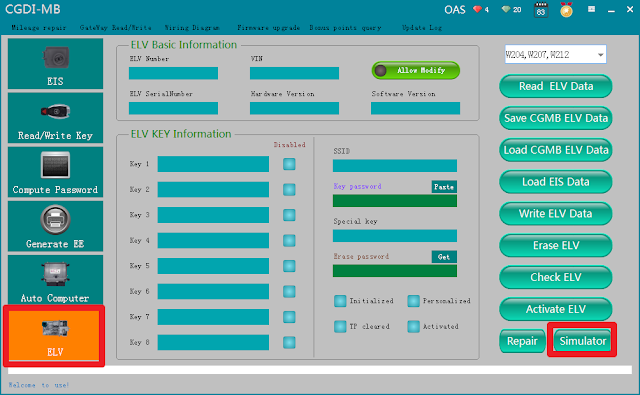The image size is (640, 395).
Task: Open the EIS module panel
Action: (55, 64)
